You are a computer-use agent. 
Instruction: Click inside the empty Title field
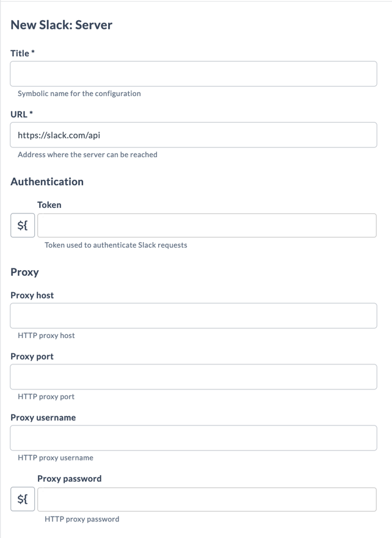point(193,73)
